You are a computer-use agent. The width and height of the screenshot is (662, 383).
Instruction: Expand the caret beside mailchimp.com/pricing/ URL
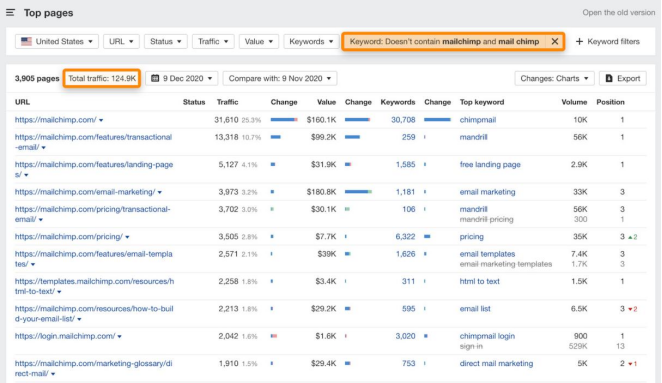(x=127, y=237)
